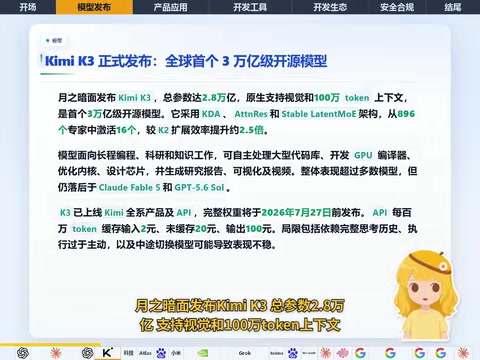
Task: Click the Baidu paw icon next to Atlas
Action: pos(161,353)
